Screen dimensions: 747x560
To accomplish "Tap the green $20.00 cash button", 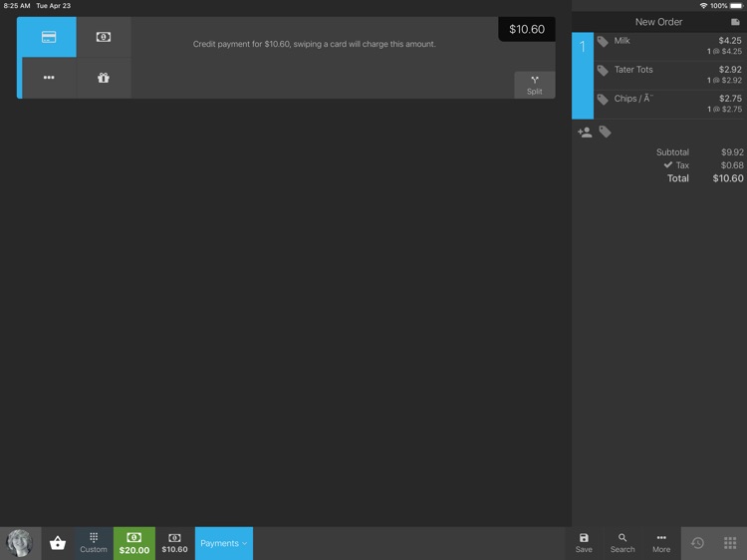I will click(x=134, y=543).
